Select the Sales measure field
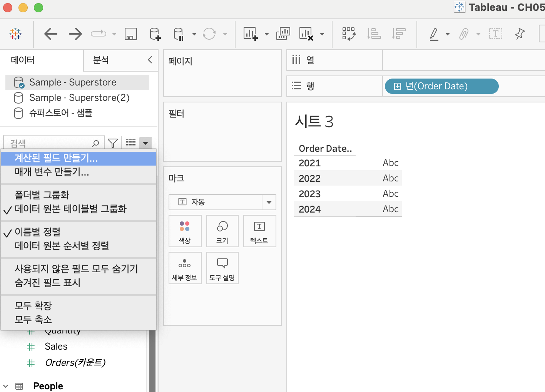The width and height of the screenshot is (545, 392). (x=56, y=347)
